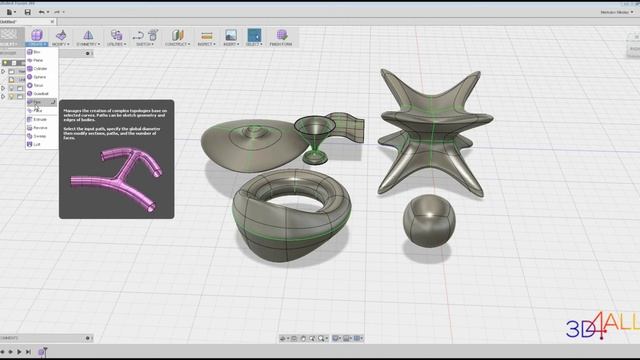Click the Undo arrow
640x360 pixels.
tap(42, 12)
